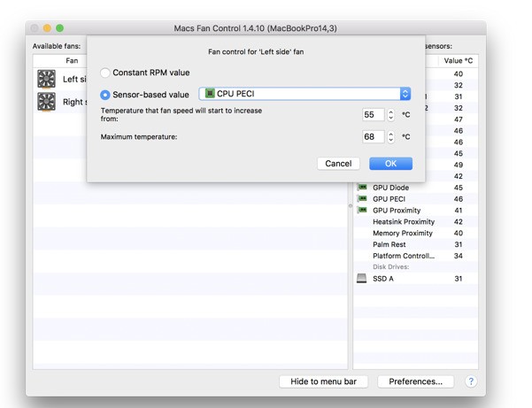
Task: Click the Heatsink Proximity value 42
Action: [x=458, y=222]
